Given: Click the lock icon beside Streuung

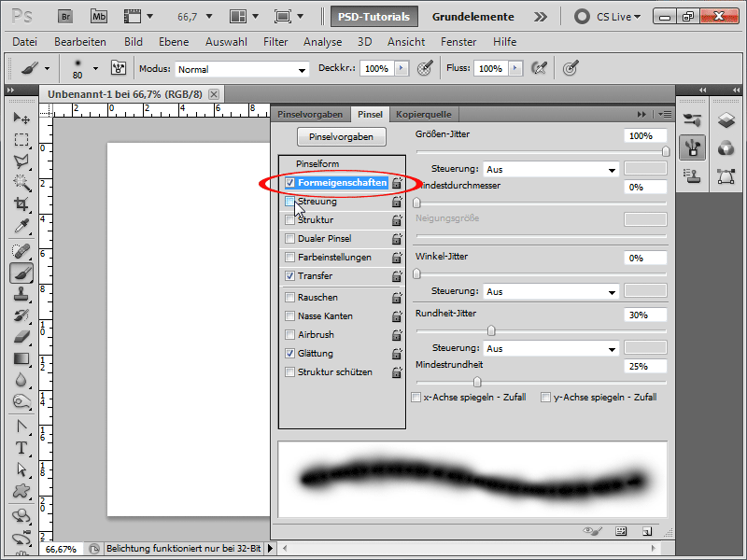Looking at the screenshot, I should (x=396, y=202).
